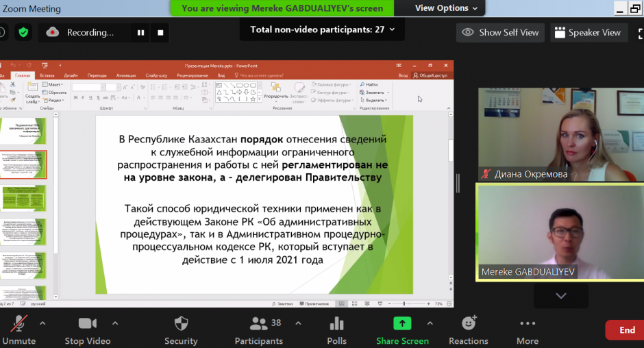Stop the recording

(x=160, y=32)
